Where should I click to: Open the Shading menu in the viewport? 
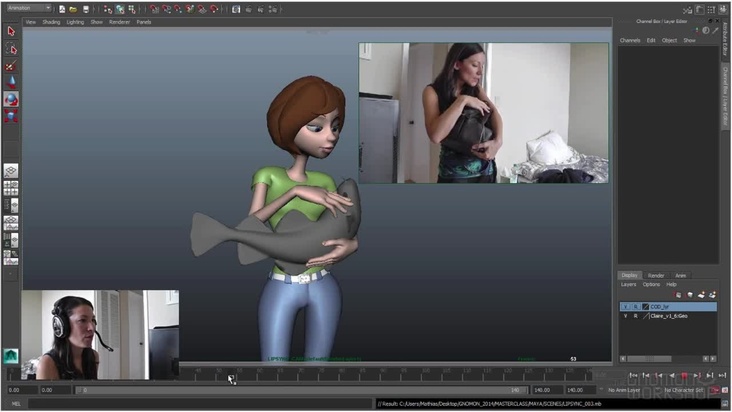(x=51, y=21)
